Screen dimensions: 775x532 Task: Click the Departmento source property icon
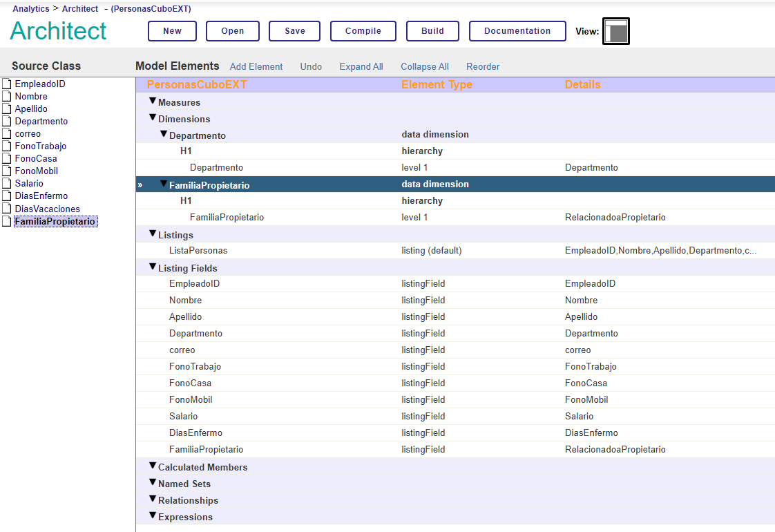point(7,122)
